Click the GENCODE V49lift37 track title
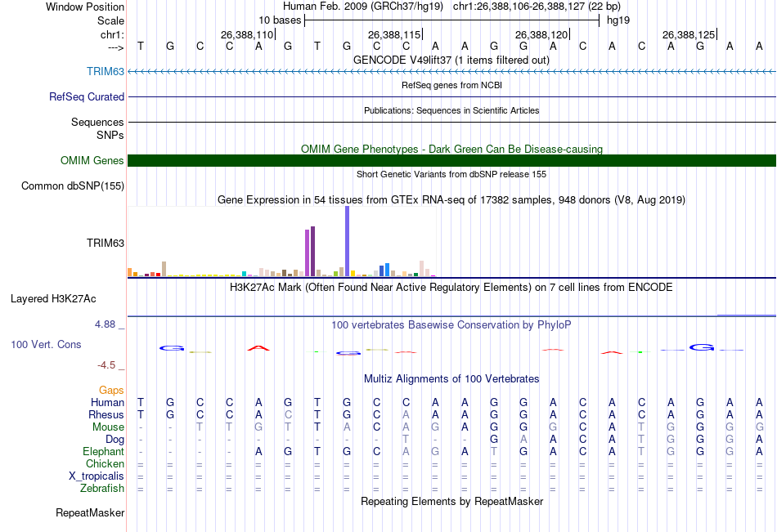 click(451, 60)
